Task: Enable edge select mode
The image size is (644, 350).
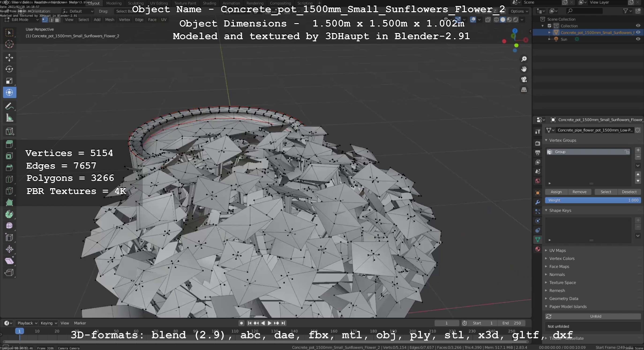Action: (x=51, y=20)
